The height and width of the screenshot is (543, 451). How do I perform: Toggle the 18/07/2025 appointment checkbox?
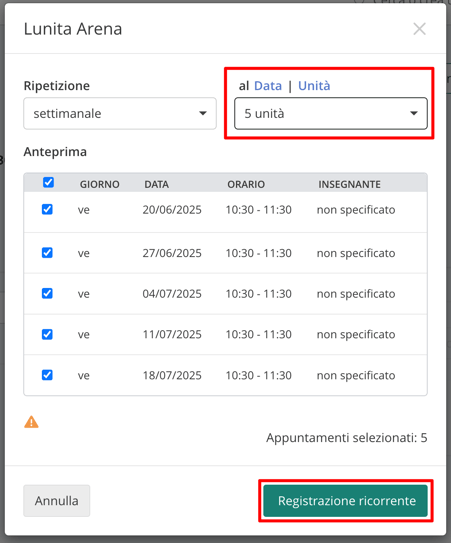pyautogui.click(x=47, y=375)
